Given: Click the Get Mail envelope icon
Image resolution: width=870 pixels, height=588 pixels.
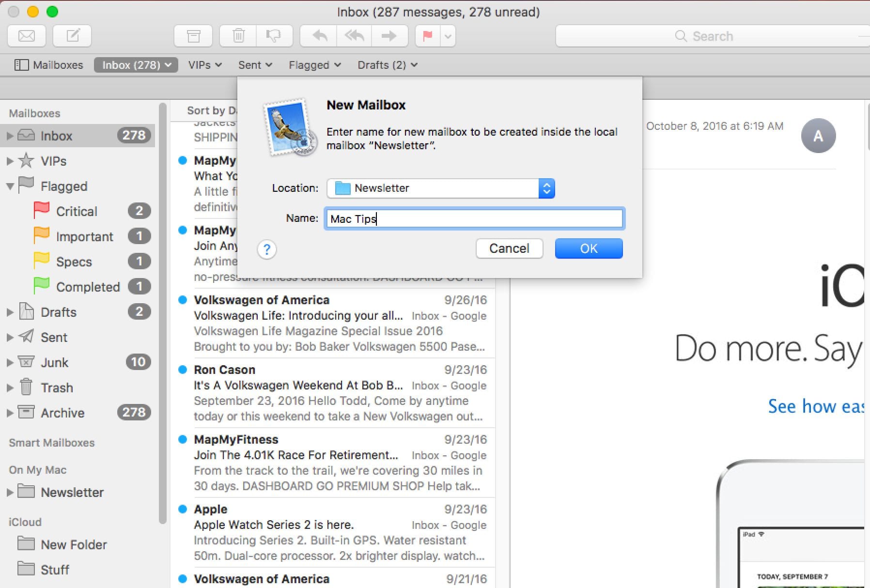Looking at the screenshot, I should 27,36.
